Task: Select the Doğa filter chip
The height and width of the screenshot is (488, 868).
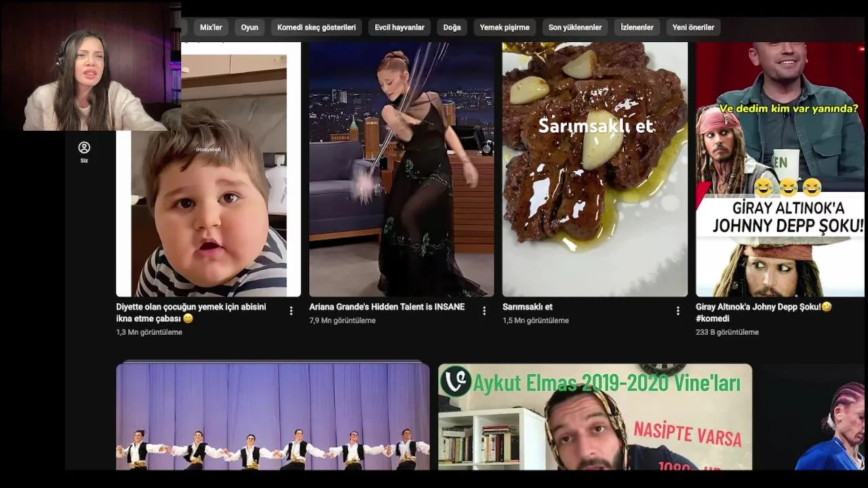Action: point(452,27)
